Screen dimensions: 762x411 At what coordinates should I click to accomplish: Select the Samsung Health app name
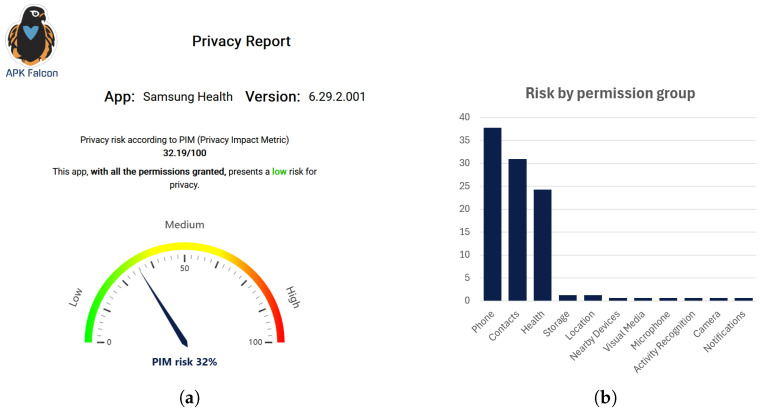click(188, 97)
